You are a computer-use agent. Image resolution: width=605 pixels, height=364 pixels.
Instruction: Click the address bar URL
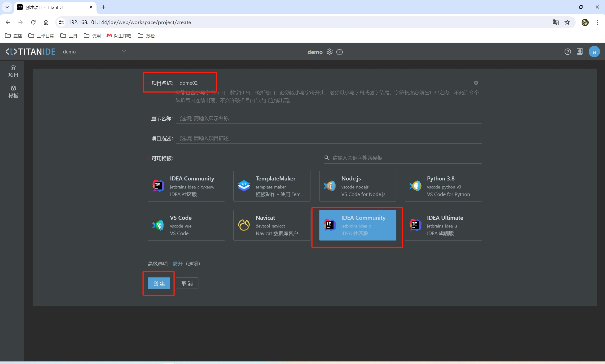(130, 22)
